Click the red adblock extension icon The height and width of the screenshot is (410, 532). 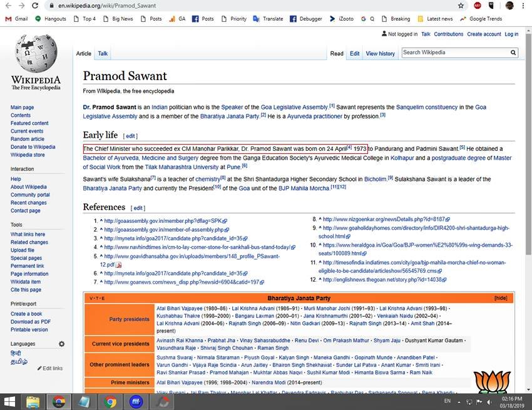coord(478,6)
